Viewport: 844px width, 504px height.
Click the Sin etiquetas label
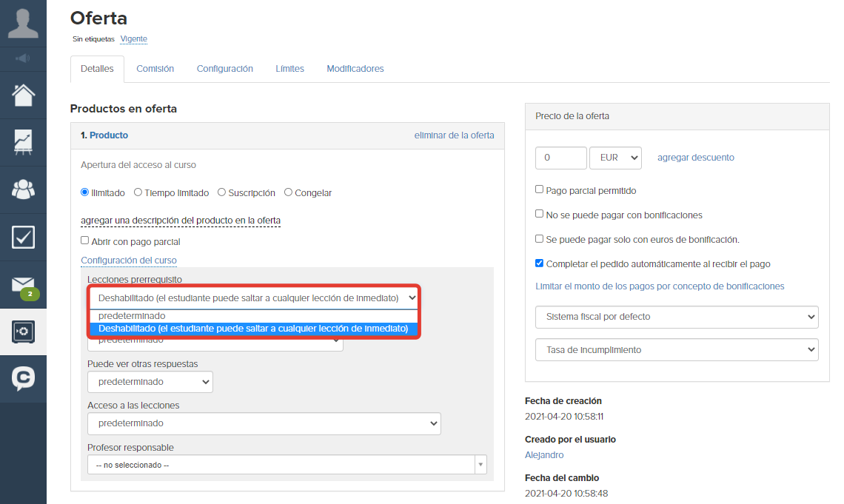[94, 38]
